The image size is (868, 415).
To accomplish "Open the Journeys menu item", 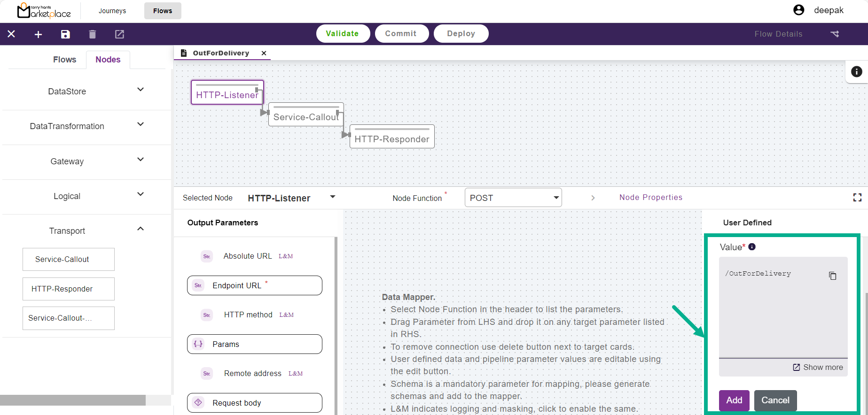I will [112, 11].
